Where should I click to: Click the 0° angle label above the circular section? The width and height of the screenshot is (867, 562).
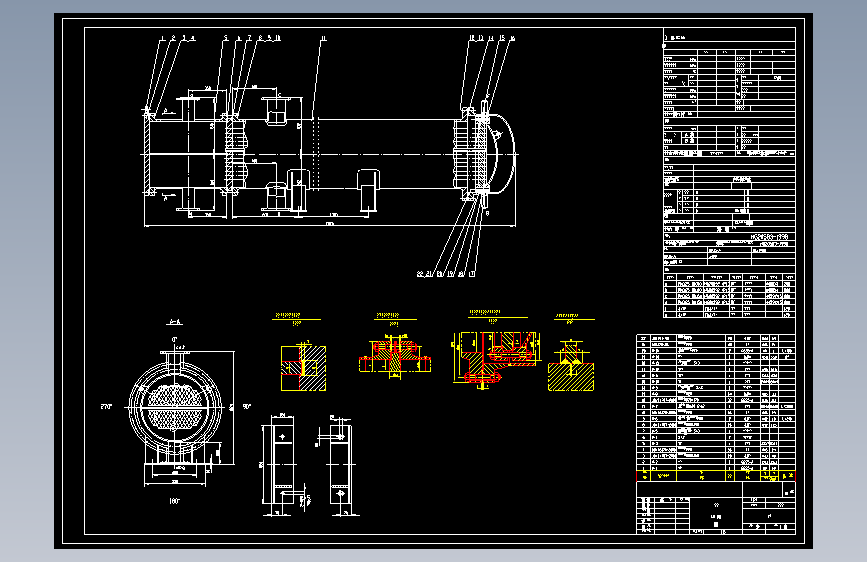[x=175, y=339]
